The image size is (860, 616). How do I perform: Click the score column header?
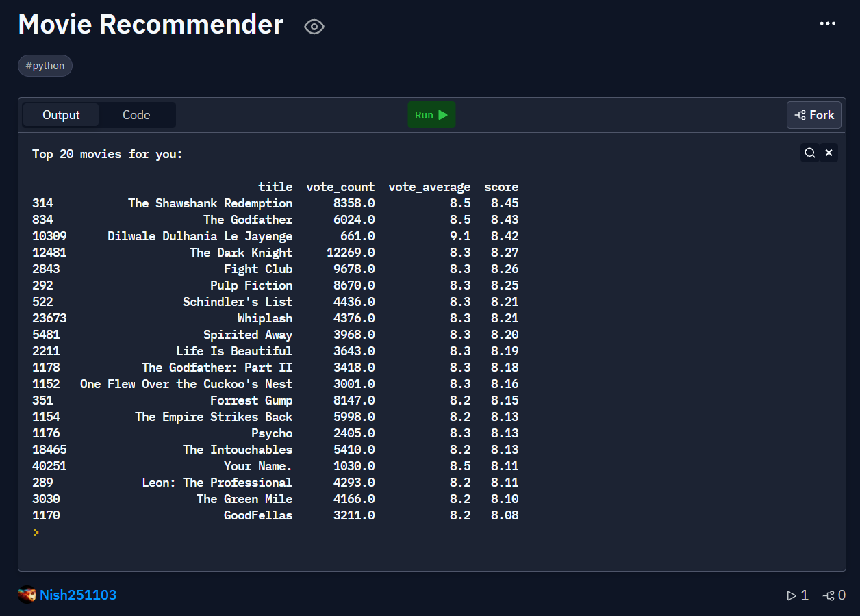pyautogui.click(x=501, y=187)
